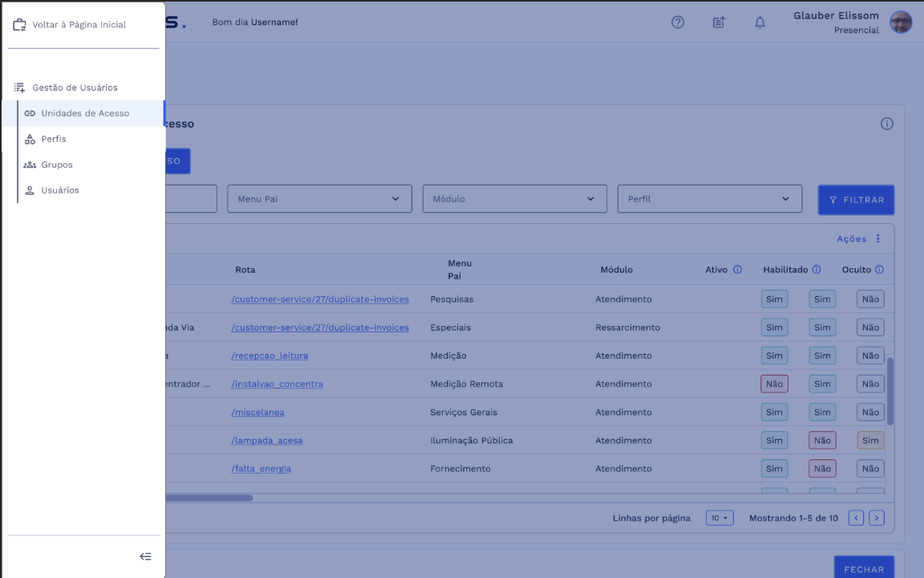Open the /recepcao_leitura route link

click(269, 356)
